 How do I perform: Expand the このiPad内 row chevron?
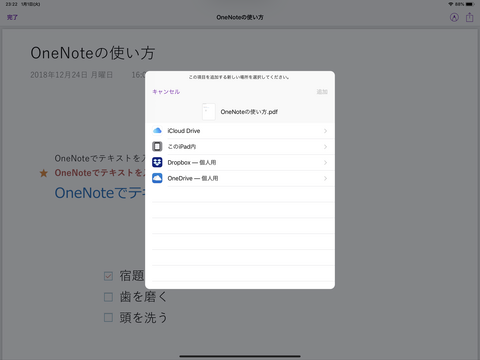[x=325, y=147]
